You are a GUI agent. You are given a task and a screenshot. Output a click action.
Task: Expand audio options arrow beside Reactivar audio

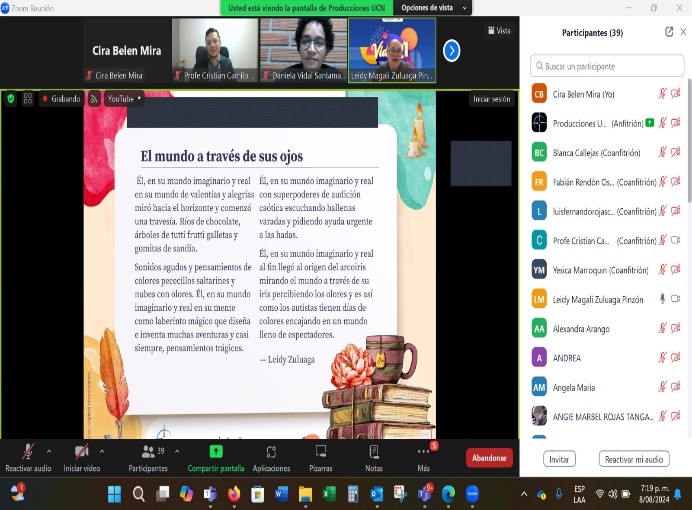point(49,451)
